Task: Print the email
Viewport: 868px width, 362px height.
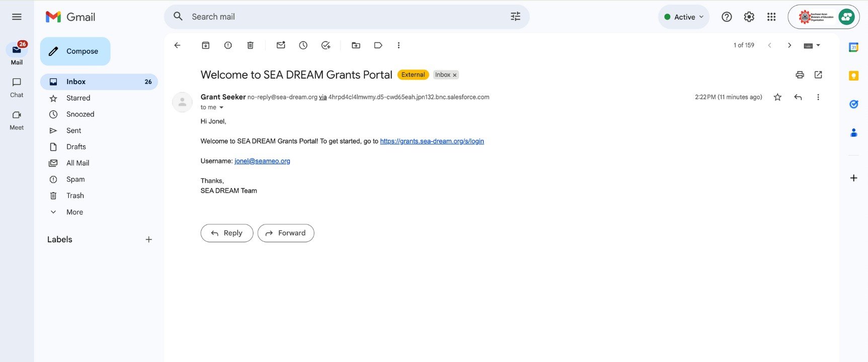Action: tap(800, 75)
